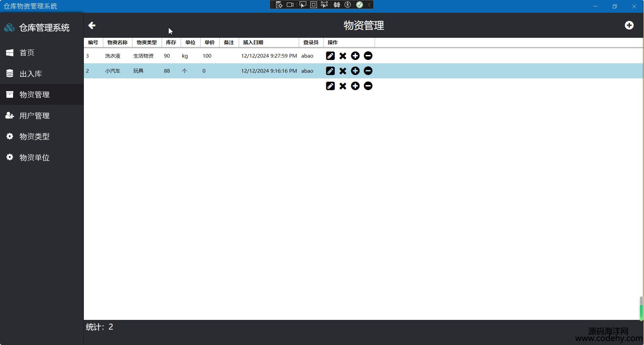
Task: Collapse the debug toolbar with chevron arrow
Action: (x=369, y=5)
